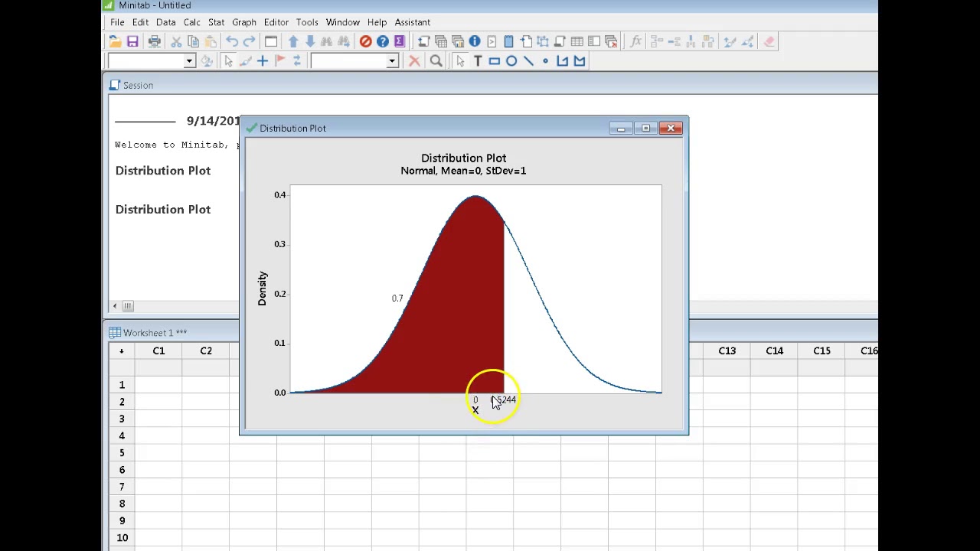Screen dimensions: 980x551
Task: Select the T text annotation tool
Action: (478, 61)
